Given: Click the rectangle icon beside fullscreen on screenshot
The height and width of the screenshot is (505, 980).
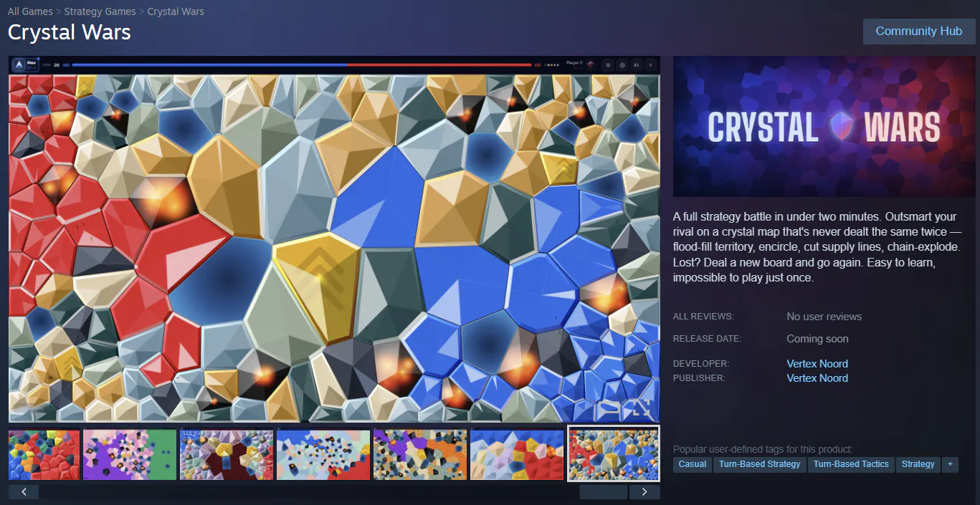Looking at the screenshot, I should point(609,408).
